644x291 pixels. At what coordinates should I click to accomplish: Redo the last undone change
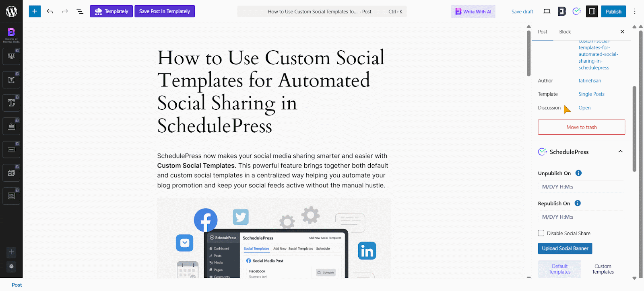(x=65, y=11)
